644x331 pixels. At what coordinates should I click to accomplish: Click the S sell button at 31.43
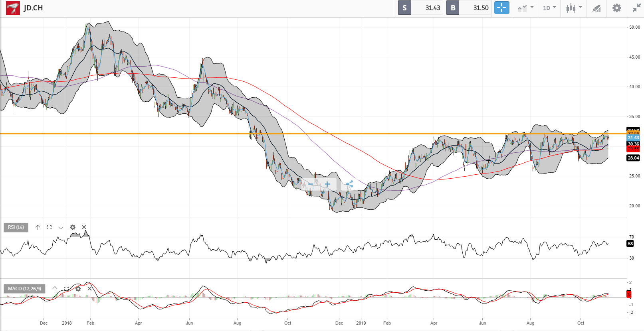[420, 8]
